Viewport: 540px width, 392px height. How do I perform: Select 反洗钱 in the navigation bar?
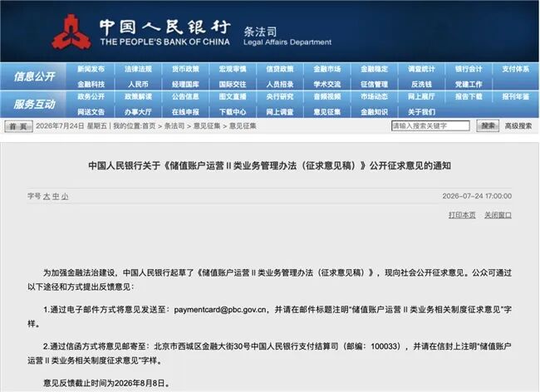click(x=421, y=85)
